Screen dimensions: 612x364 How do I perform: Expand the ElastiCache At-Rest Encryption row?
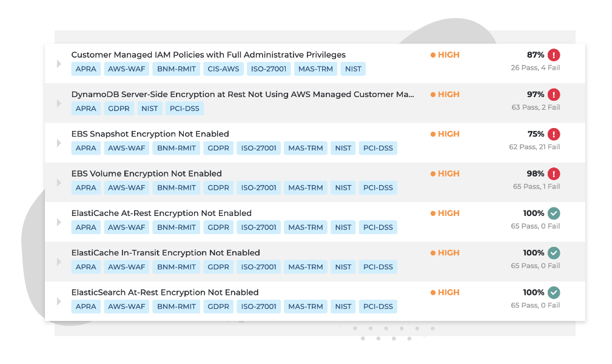pyautogui.click(x=59, y=222)
